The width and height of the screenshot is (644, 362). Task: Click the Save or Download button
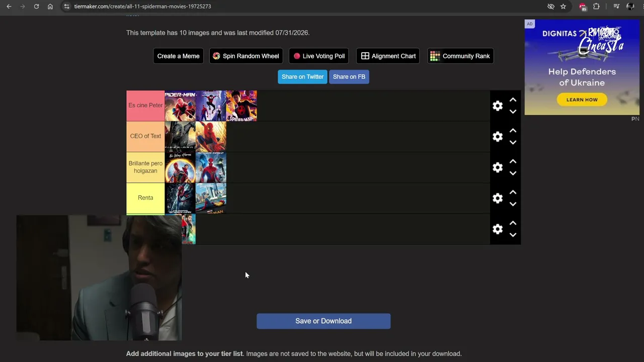(x=324, y=321)
